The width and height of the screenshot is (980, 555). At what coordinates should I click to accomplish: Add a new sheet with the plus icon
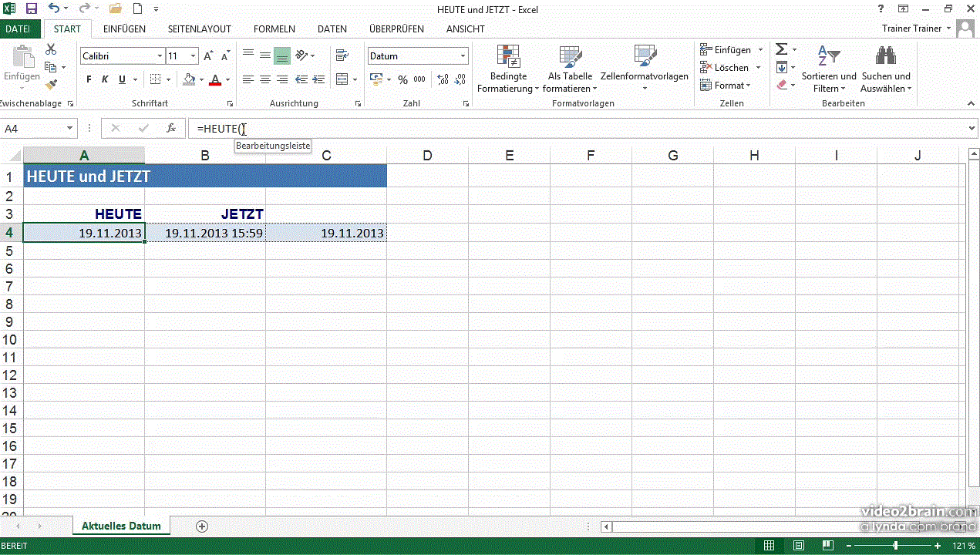pos(202,526)
